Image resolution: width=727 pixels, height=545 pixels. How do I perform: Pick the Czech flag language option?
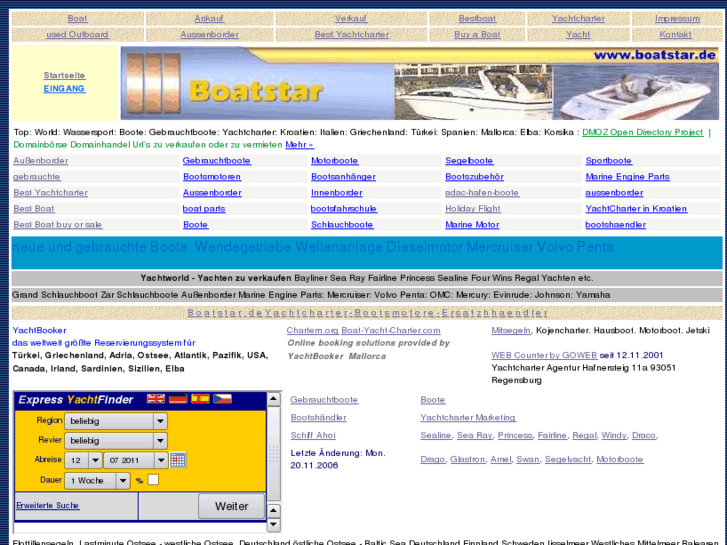(x=223, y=399)
